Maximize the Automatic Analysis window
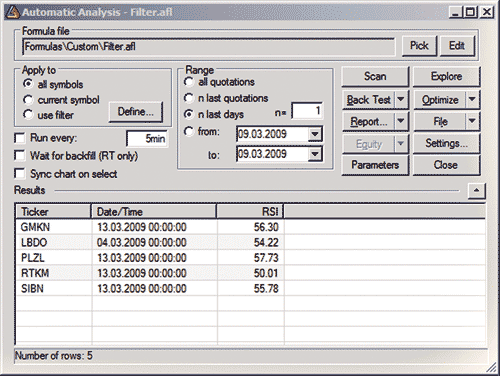The image size is (500, 376). 470,12
